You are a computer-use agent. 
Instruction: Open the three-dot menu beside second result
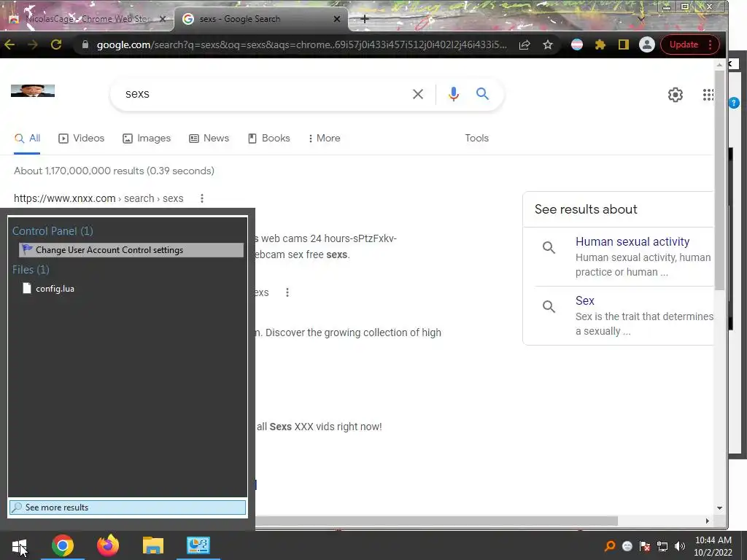tap(287, 292)
